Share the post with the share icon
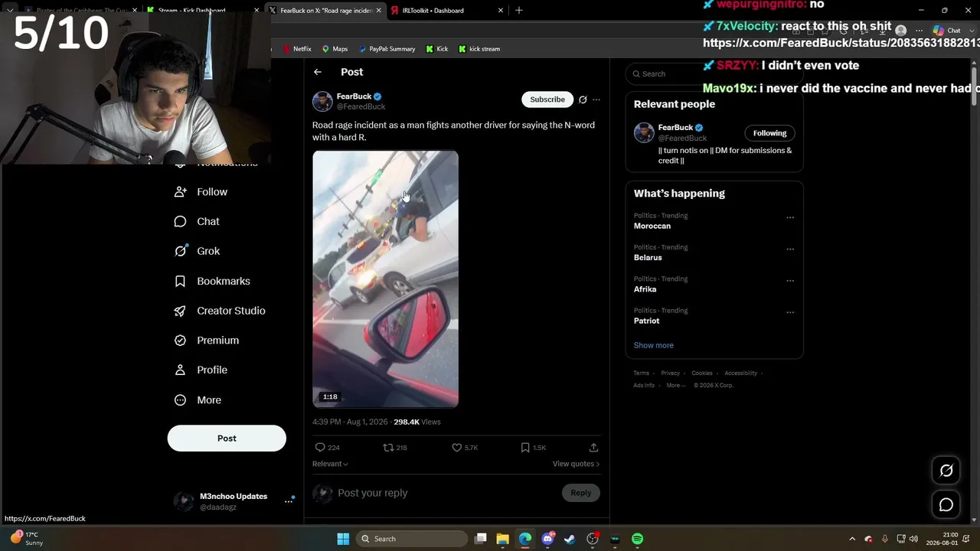980x551 pixels. pyautogui.click(x=593, y=448)
